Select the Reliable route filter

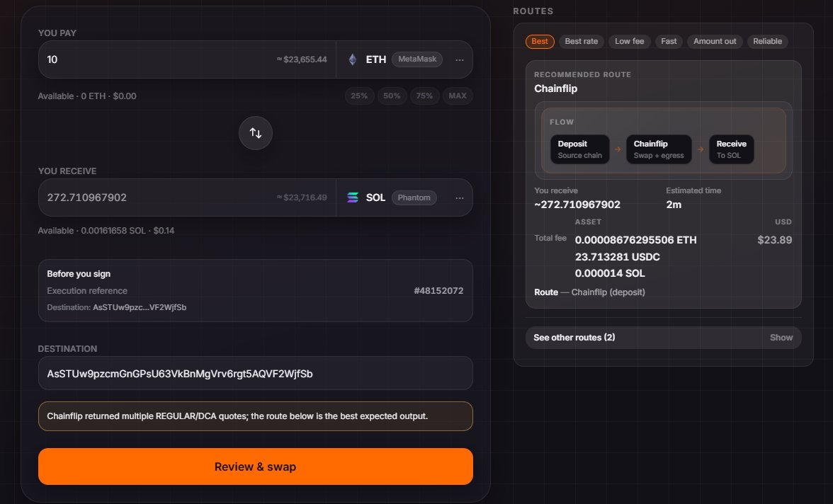[x=768, y=42]
